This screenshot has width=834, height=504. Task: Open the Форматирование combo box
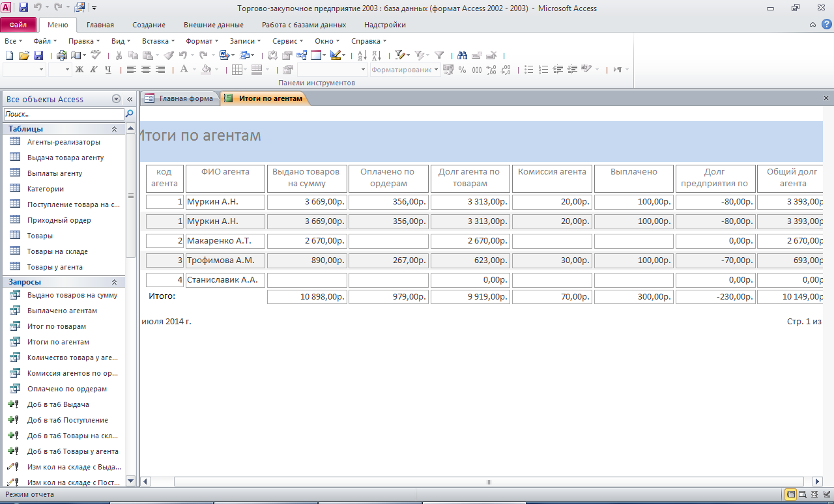[405, 70]
